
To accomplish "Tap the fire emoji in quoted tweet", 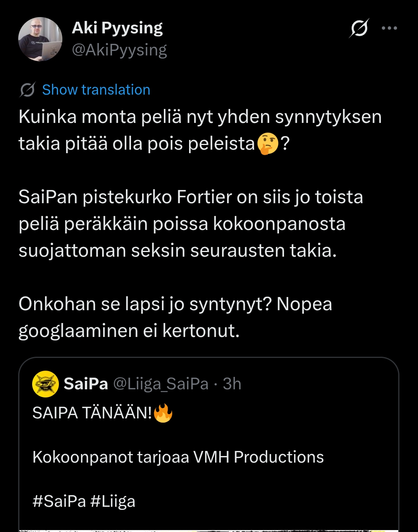I will pos(163,413).
